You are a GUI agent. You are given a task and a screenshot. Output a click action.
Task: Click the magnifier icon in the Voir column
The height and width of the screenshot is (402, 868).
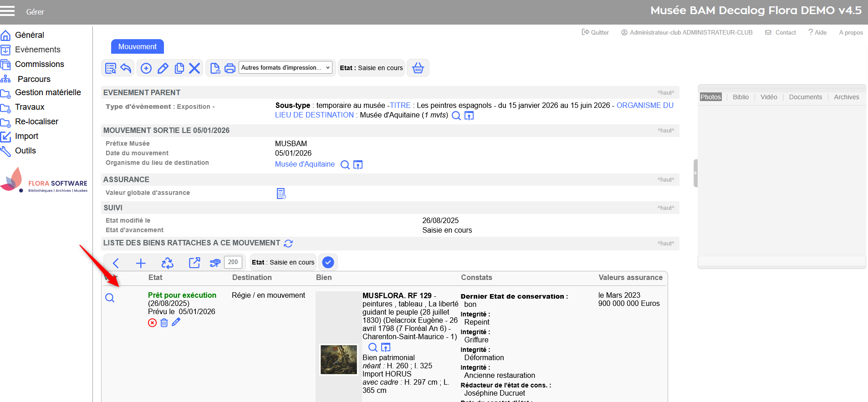pos(110,298)
